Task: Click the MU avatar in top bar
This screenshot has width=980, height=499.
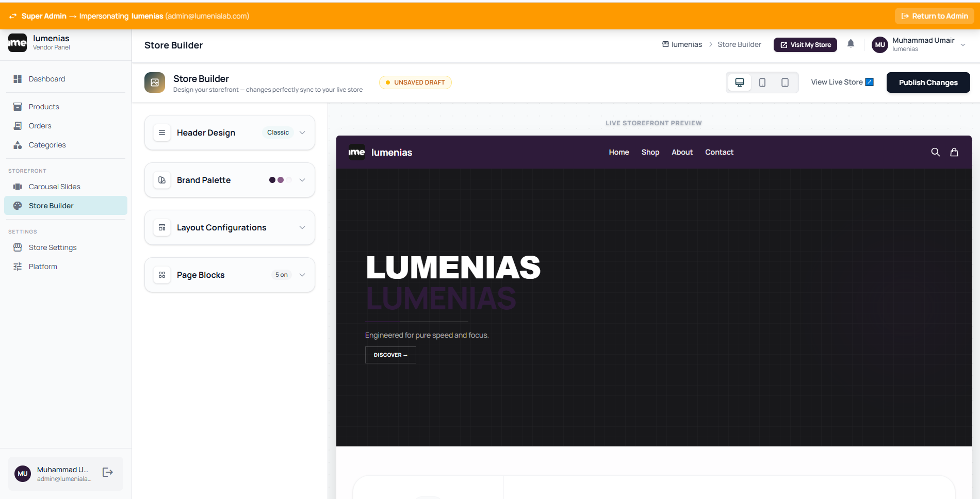Action: tap(880, 45)
